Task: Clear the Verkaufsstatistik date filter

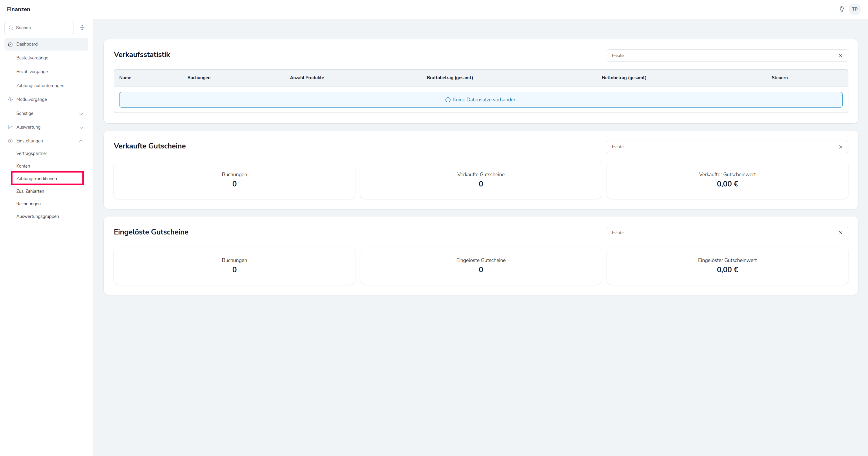Action: coord(840,56)
